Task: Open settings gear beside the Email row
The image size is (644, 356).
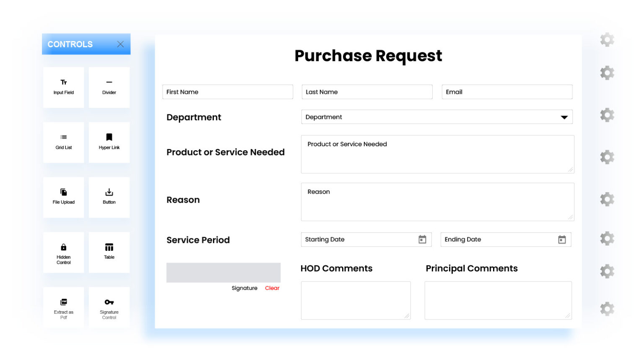Action: pyautogui.click(x=607, y=72)
